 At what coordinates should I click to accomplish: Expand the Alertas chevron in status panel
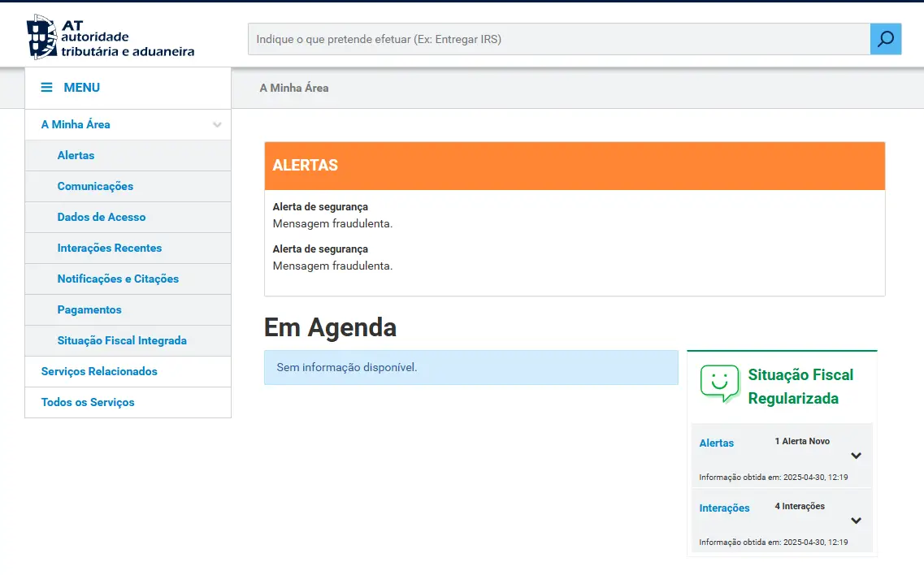click(x=856, y=456)
